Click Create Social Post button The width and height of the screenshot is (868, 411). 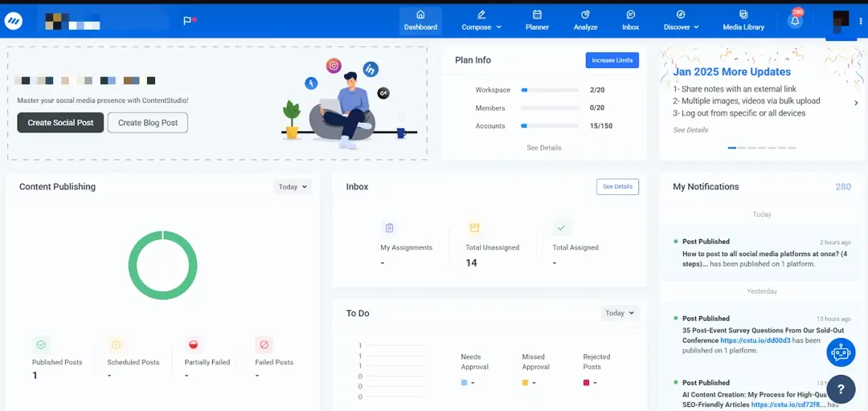pos(60,123)
